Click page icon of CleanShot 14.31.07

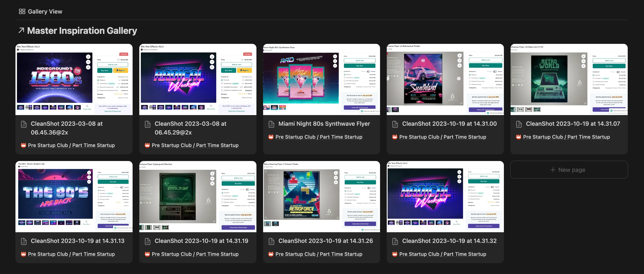(519, 124)
